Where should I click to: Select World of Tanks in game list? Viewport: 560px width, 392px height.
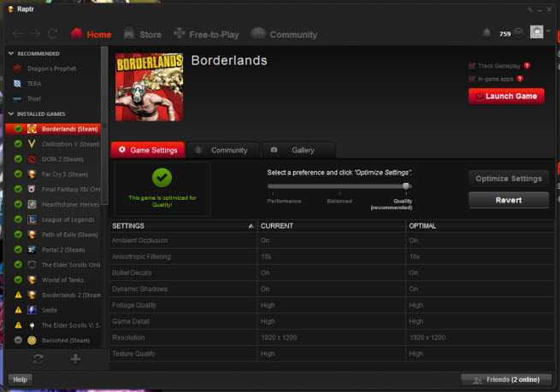click(53, 279)
